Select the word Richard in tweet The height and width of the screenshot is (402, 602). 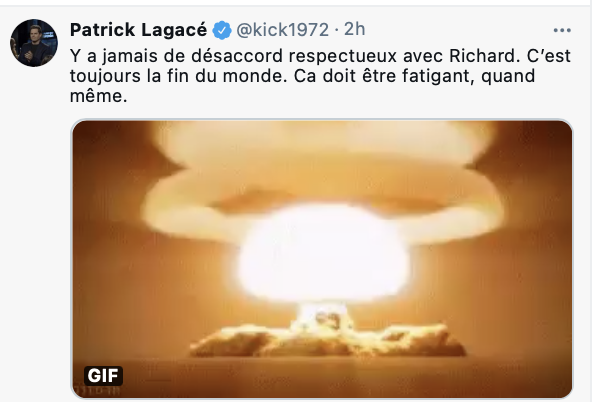(x=485, y=56)
